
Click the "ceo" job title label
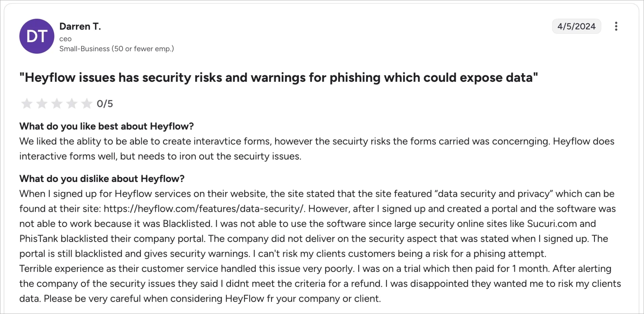[65, 39]
